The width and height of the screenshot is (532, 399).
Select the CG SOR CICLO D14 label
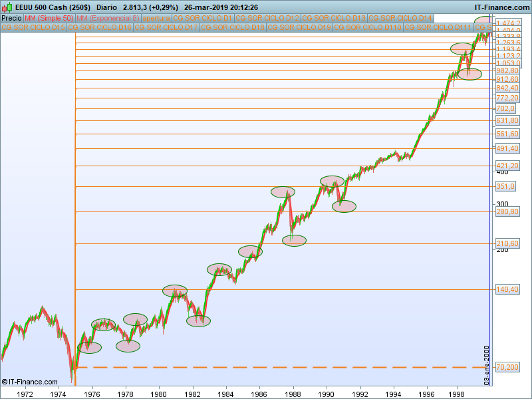400,18
